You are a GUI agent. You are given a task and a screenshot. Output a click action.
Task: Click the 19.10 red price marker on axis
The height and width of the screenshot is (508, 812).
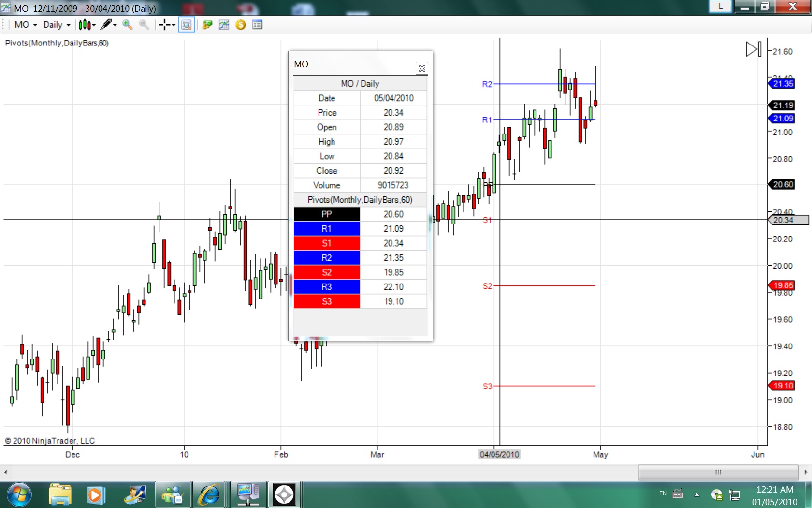click(782, 386)
